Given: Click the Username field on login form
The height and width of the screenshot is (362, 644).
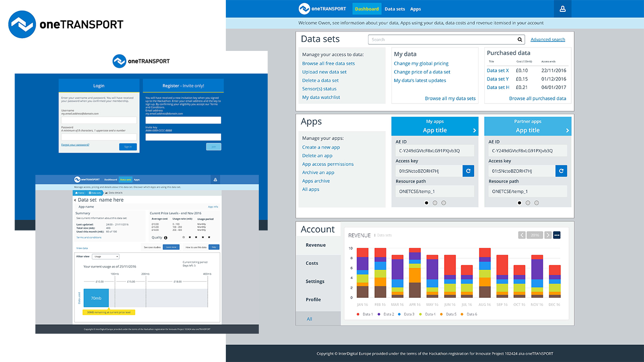Looking at the screenshot, I should click(99, 120).
